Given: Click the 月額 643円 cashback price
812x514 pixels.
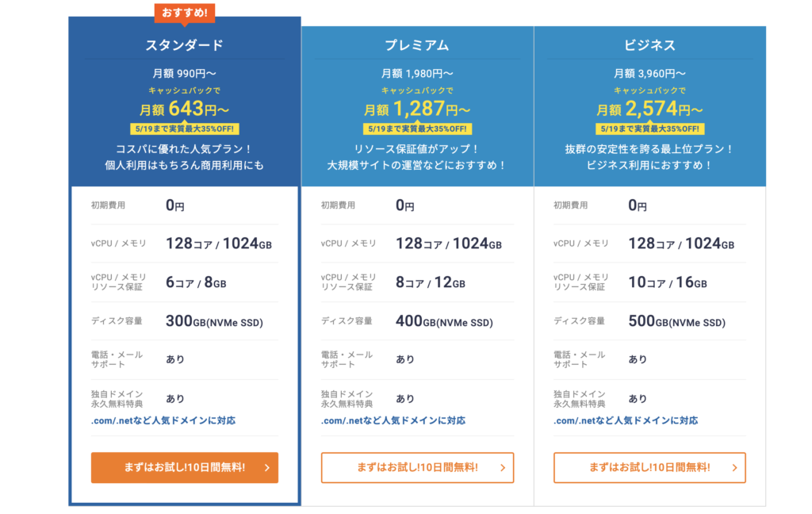Looking at the screenshot, I should click(184, 109).
